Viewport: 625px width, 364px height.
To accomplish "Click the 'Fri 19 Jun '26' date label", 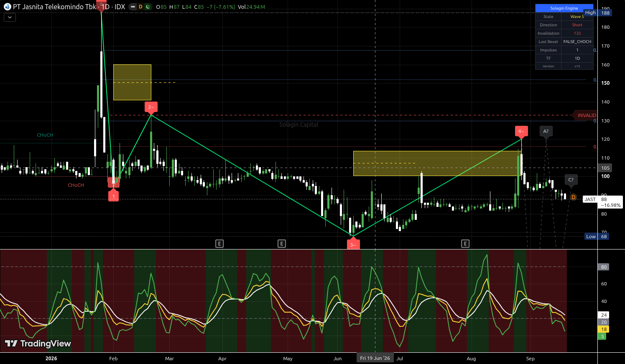I will [x=375, y=358].
